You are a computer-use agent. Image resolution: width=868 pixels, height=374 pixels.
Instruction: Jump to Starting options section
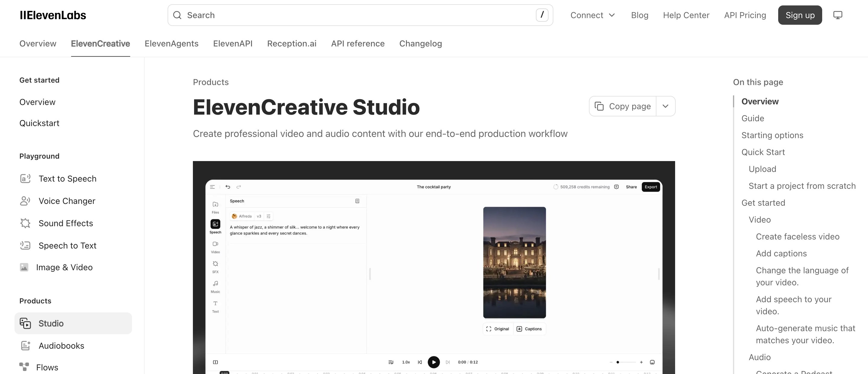tap(772, 135)
